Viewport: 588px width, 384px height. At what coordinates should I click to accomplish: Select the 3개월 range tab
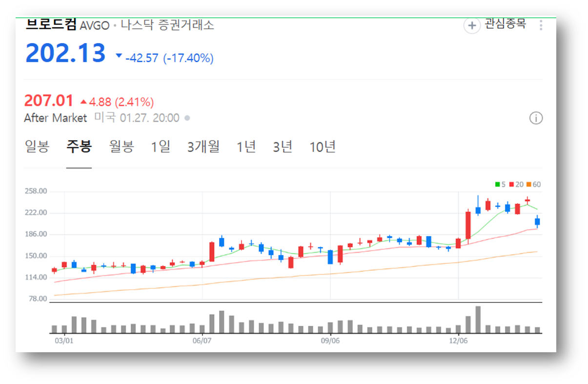coord(203,147)
